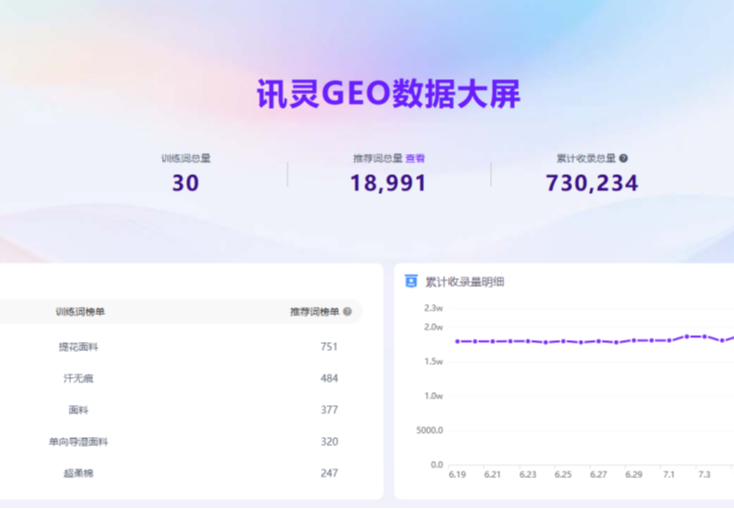Click the 推荐词总量 value 18,991

coord(388,183)
